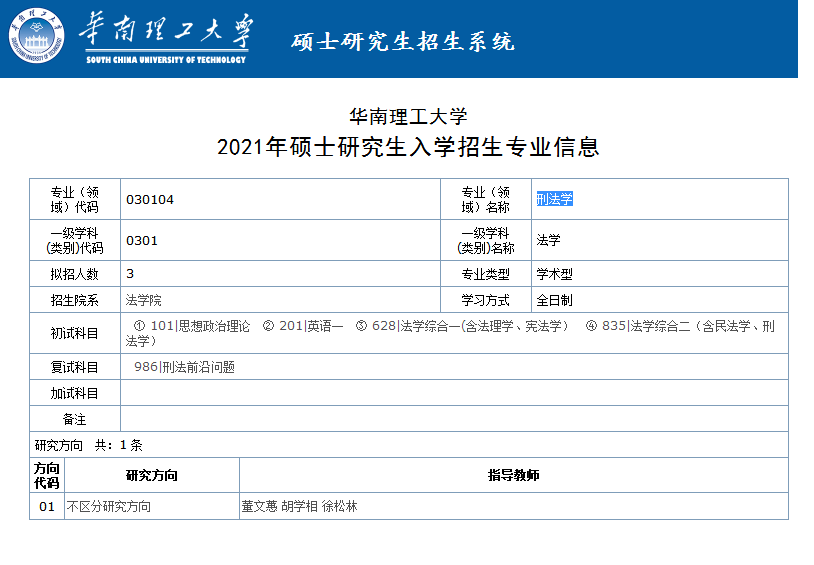The image size is (814, 565).
Task: Click the 拟招人数 row label
Action: tap(74, 274)
